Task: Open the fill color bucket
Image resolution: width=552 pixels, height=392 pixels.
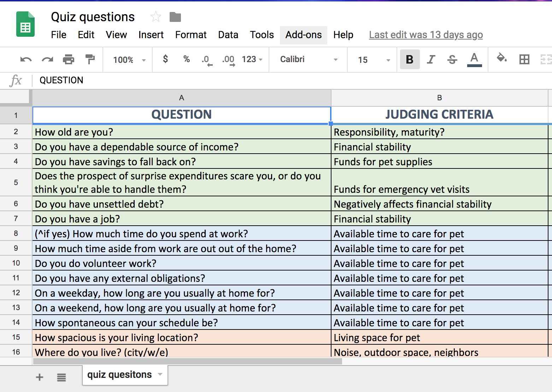Action: coord(501,58)
